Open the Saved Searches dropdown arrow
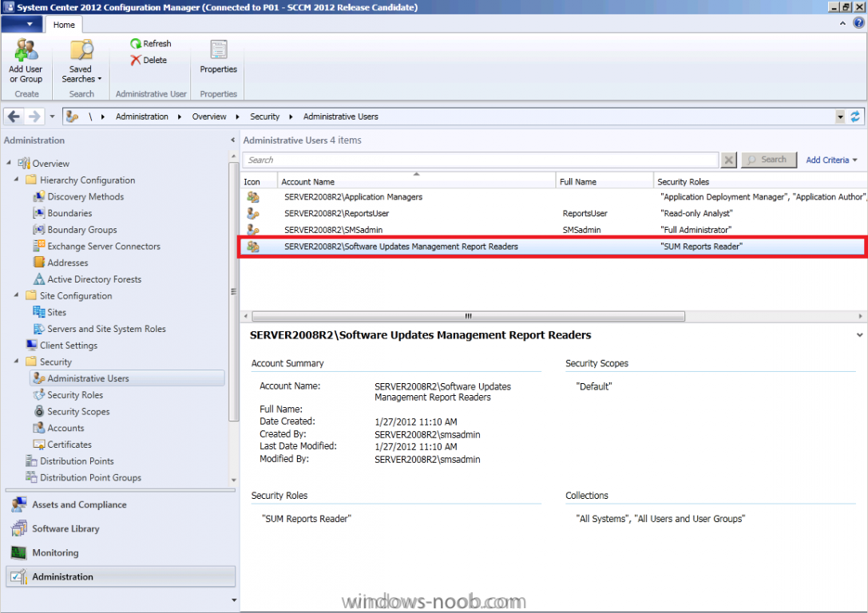Image resolution: width=868 pixels, height=613 pixels. click(x=100, y=79)
